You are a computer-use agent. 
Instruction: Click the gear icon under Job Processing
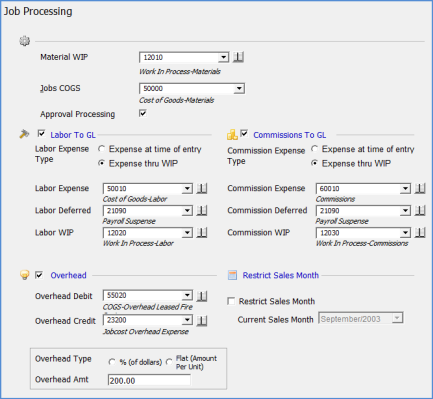point(24,41)
